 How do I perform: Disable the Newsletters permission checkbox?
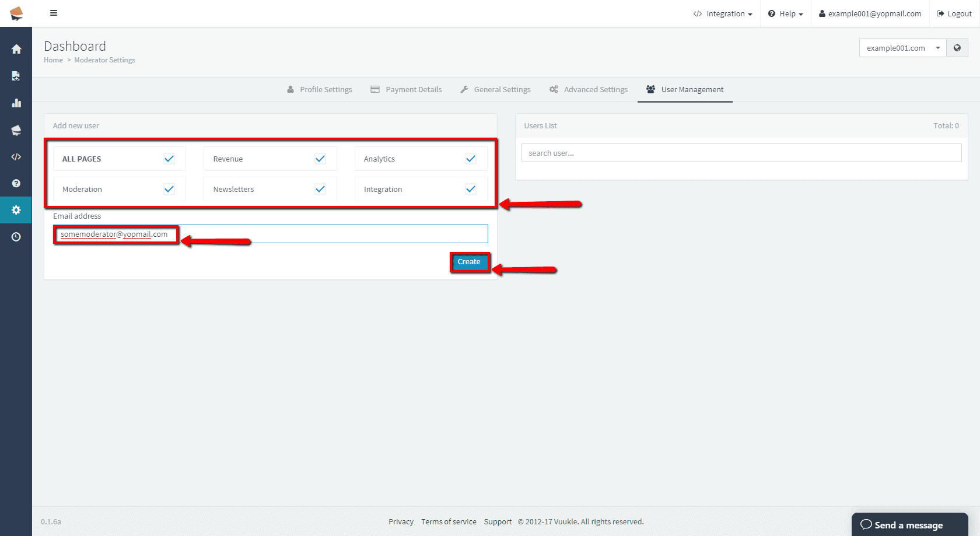(x=320, y=189)
